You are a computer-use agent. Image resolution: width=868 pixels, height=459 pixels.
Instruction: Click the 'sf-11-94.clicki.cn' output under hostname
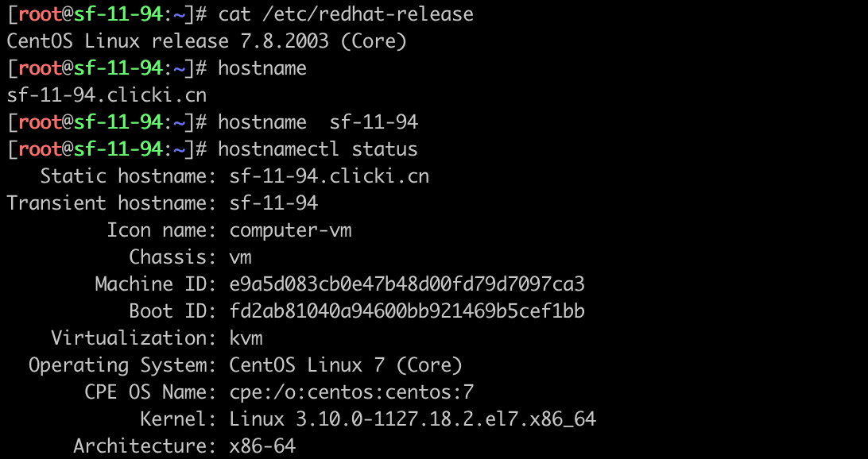[107, 95]
